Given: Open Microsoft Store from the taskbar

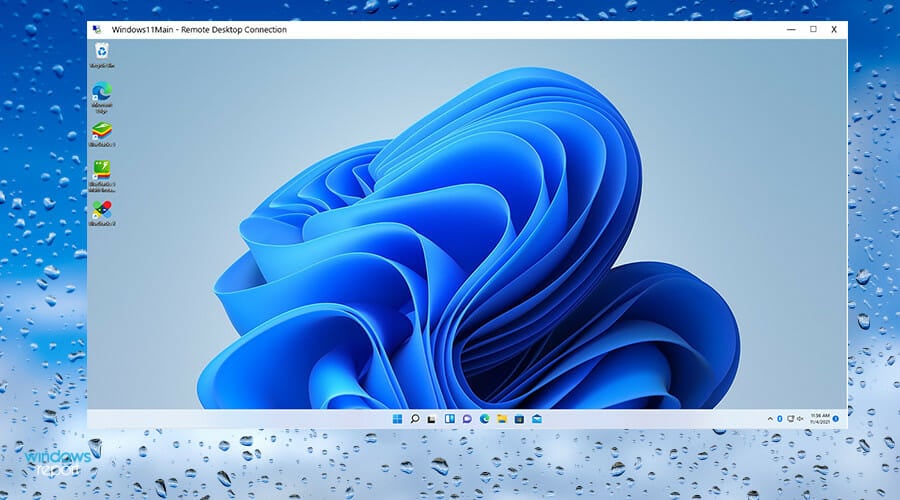Looking at the screenshot, I should tap(519, 419).
